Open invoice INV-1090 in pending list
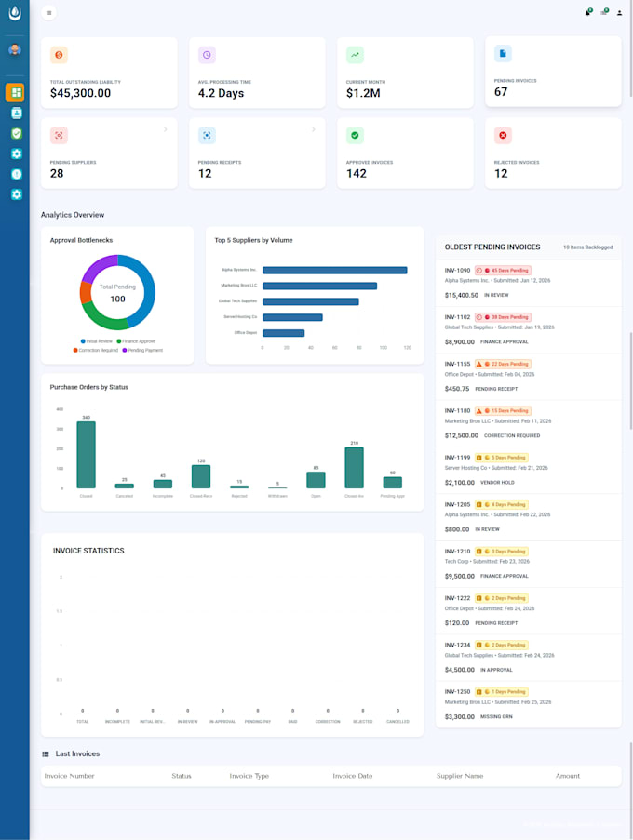 tap(458, 271)
